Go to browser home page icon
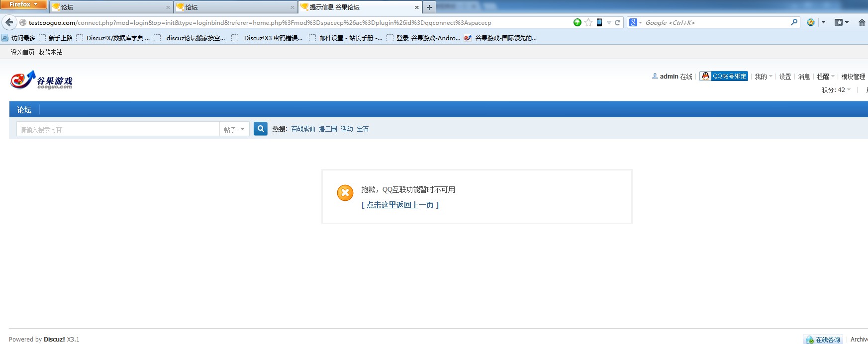This screenshot has height=344, width=868. pyautogui.click(x=862, y=22)
